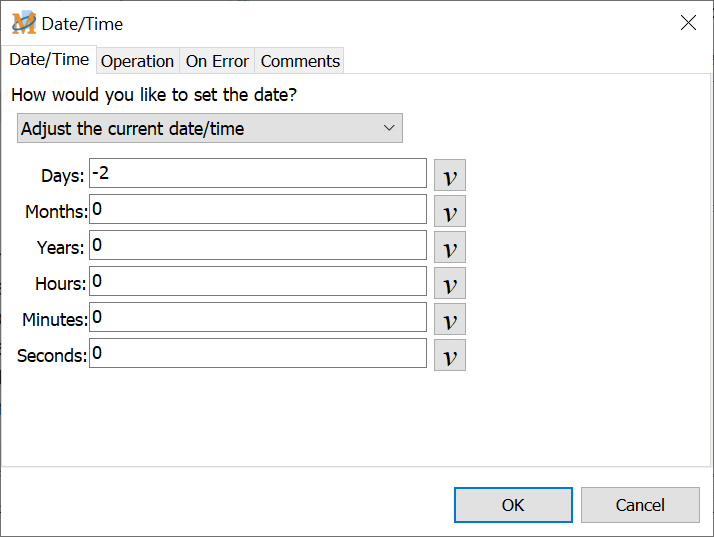The width and height of the screenshot is (714, 537).
Task: Open the 'Adjust the current date/time' dropdown
Action: 210,128
